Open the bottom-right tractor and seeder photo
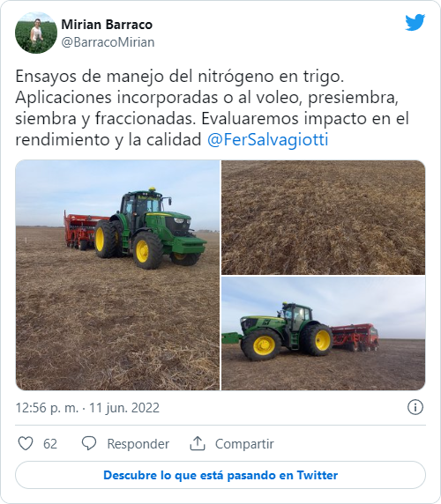 coord(324,333)
